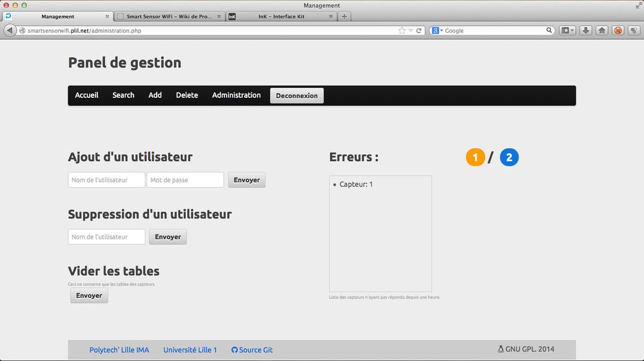644x361 pixels.
Task: Open the URL history dropdown arrow
Action: 411,31
